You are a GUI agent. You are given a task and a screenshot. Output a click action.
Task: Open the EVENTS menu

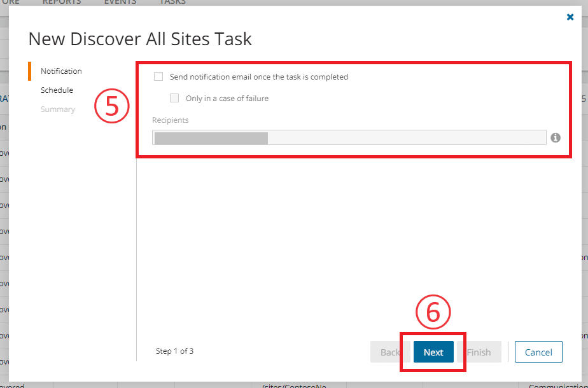coord(120,3)
